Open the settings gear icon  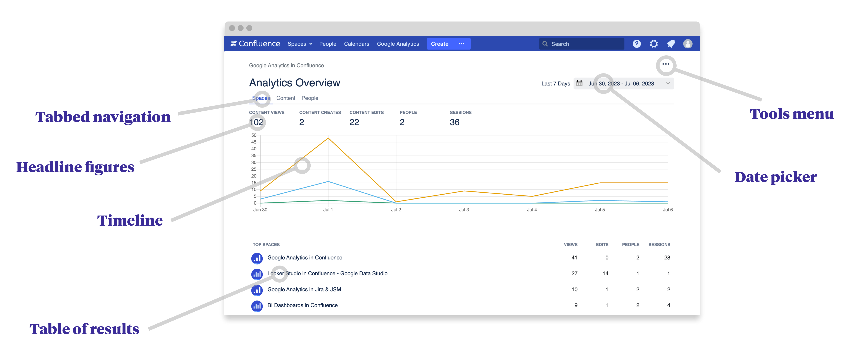(x=654, y=44)
